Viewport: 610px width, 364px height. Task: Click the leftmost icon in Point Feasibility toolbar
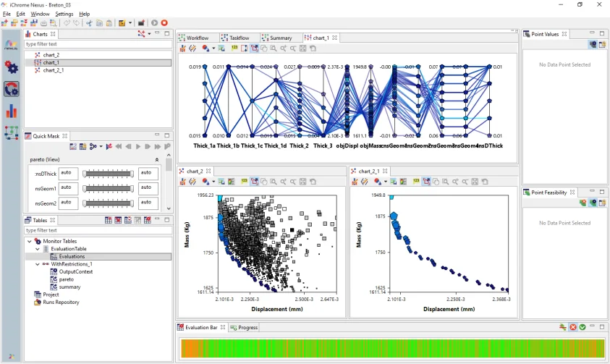click(x=583, y=203)
